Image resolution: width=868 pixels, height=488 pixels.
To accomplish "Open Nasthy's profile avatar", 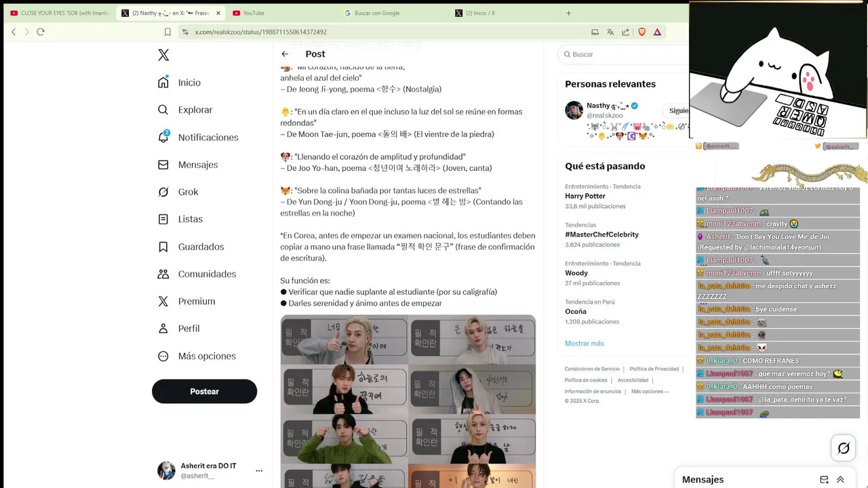I will [574, 110].
